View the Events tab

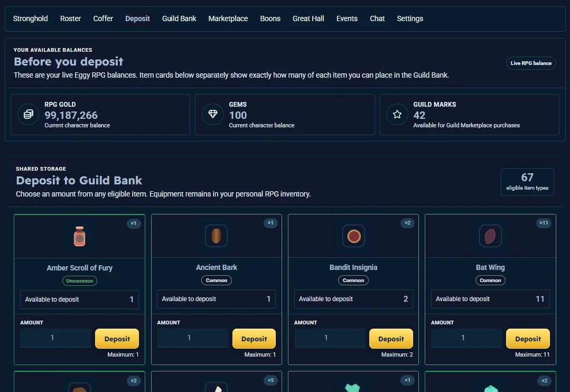347,18
